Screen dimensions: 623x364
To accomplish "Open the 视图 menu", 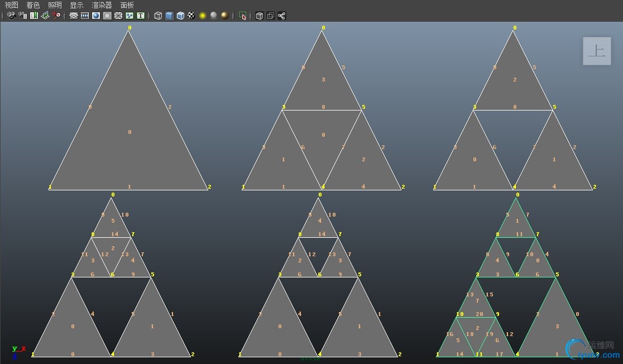I will (x=12, y=5).
